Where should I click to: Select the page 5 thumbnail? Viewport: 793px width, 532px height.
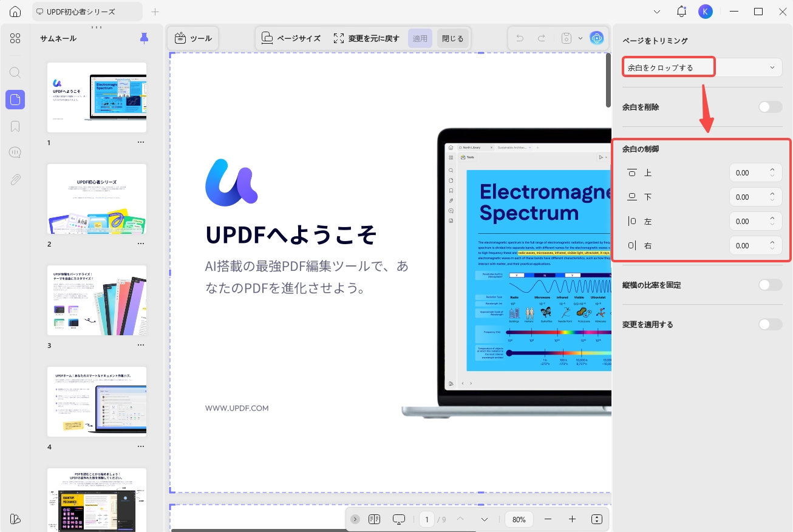click(97, 500)
